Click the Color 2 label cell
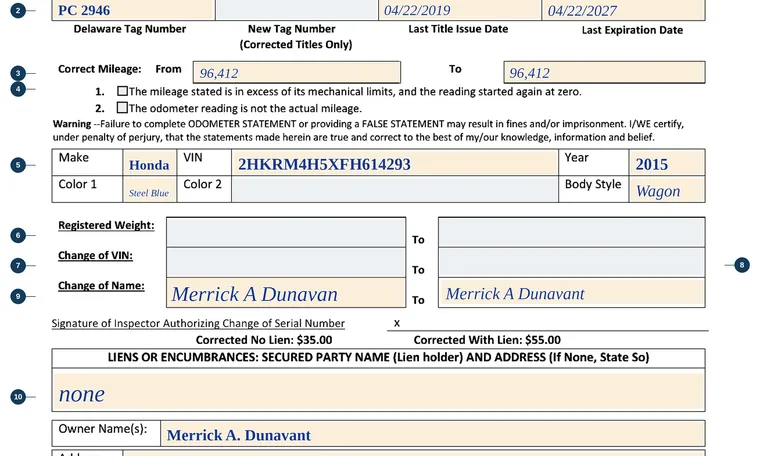Viewport: 760px width, 456px height. point(204,189)
